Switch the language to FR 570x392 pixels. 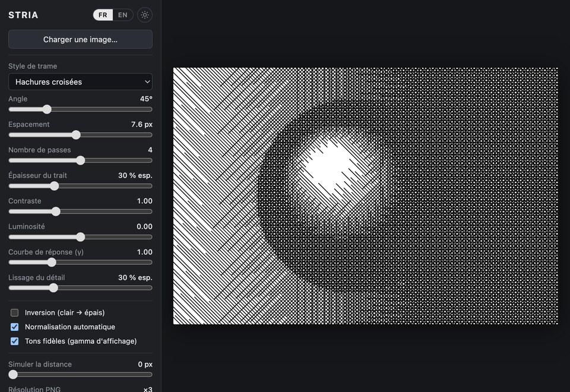(103, 15)
